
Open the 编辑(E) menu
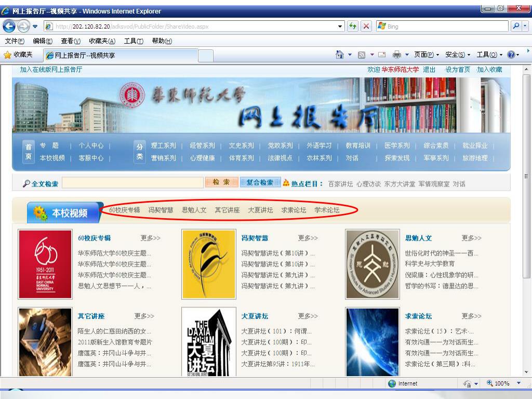tap(43, 41)
